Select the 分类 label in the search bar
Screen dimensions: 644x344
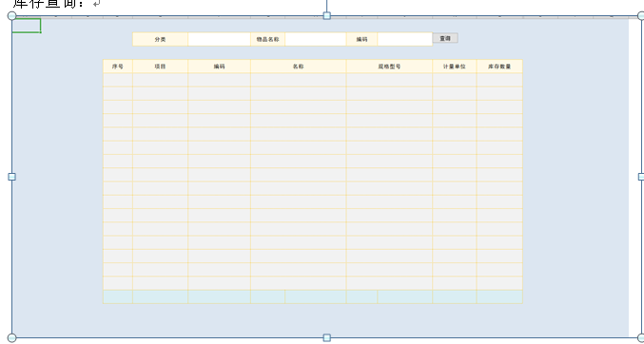(x=160, y=39)
